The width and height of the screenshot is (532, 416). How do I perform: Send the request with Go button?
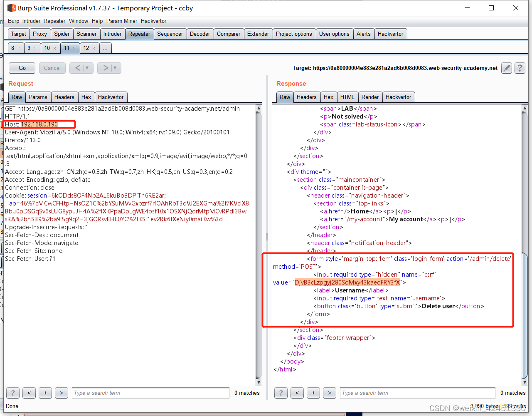pyautogui.click(x=22, y=68)
